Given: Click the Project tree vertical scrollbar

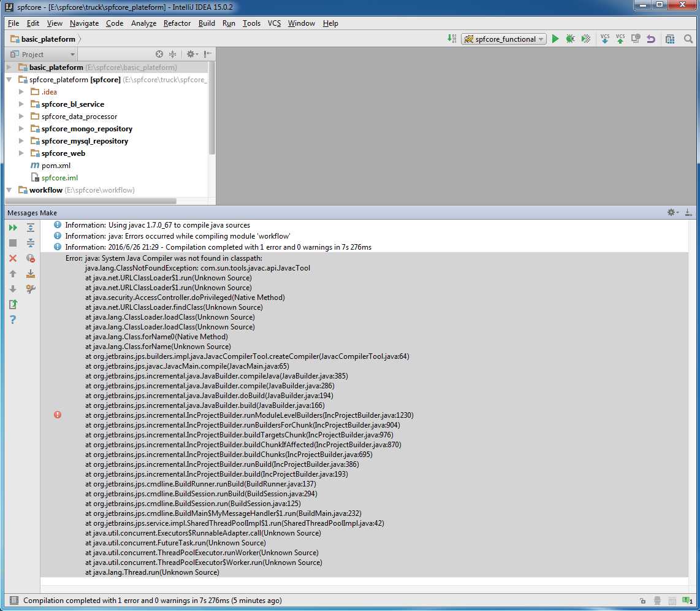Looking at the screenshot, I should [211, 109].
